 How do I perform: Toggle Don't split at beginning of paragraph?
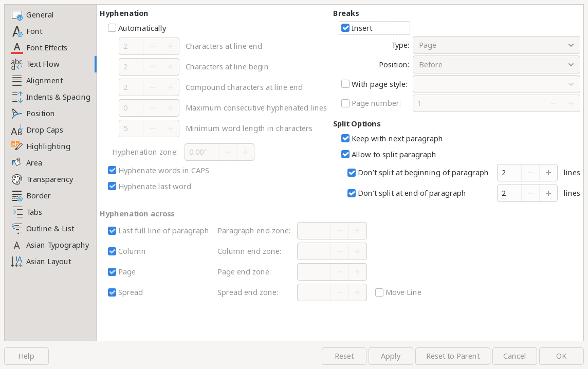pos(352,173)
